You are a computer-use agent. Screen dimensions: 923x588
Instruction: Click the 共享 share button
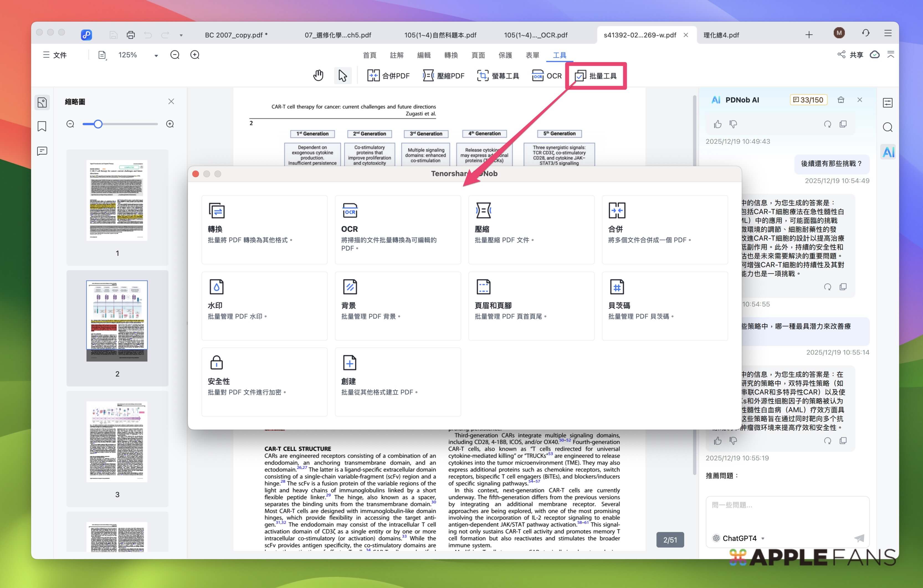point(850,55)
